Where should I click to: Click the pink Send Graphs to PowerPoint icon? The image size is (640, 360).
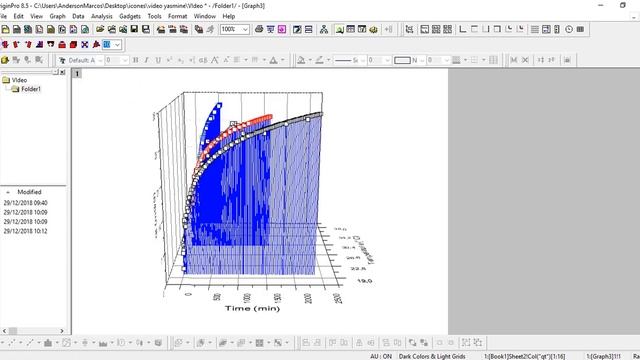(x=282, y=29)
